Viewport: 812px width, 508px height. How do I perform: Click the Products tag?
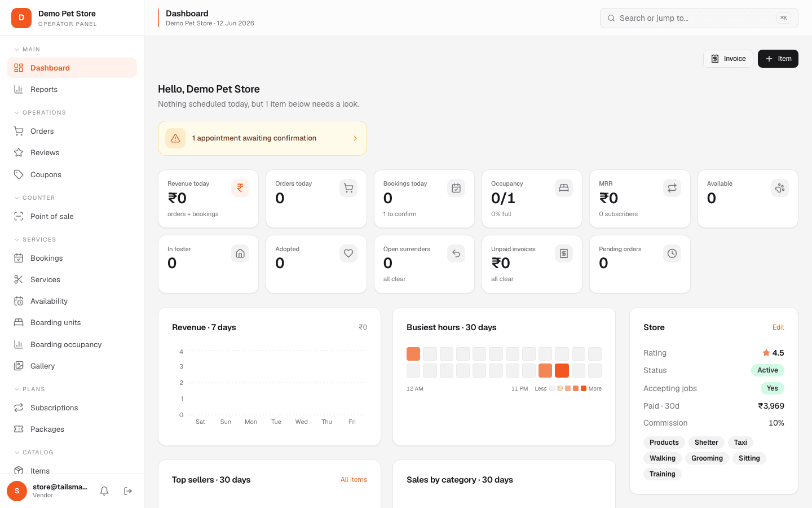pyautogui.click(x=664, y=443)
